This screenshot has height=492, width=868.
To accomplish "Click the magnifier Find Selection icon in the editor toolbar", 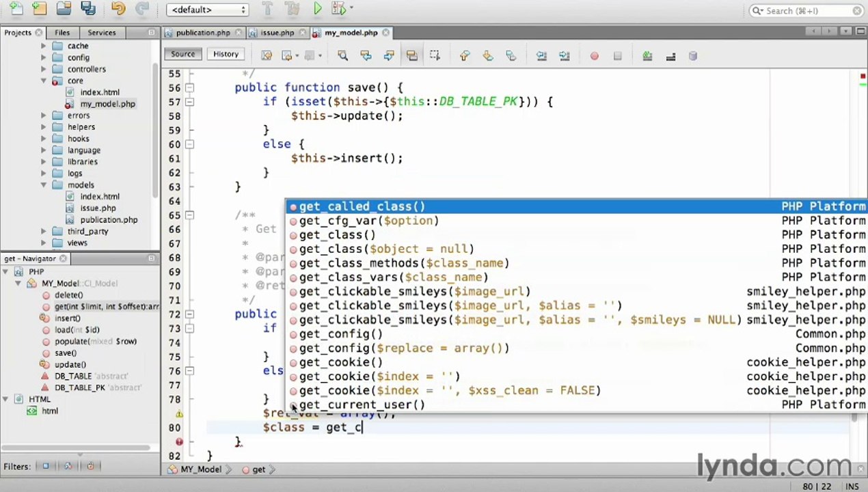I will [x=342, y=56].
